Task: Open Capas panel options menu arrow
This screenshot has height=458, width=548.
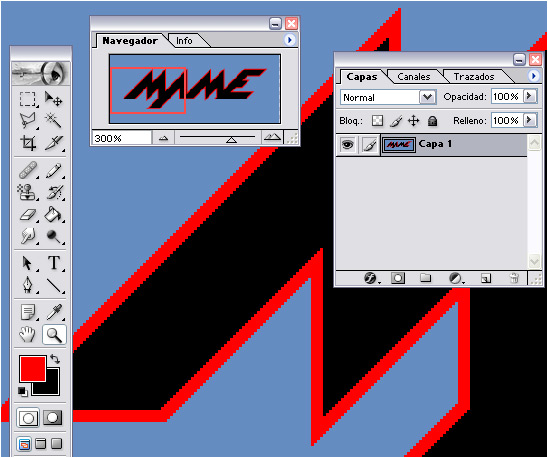Action: 533,76
